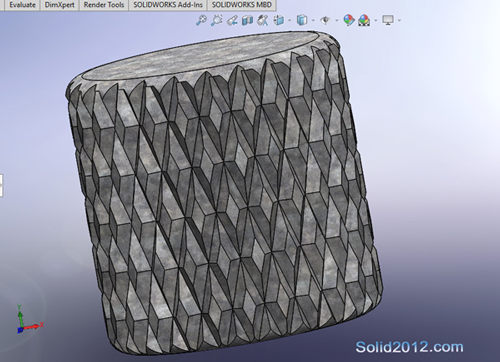Screen dimensions: 500x362
Task: Toggle the Section View tool
Action: [x=247, y=20]
